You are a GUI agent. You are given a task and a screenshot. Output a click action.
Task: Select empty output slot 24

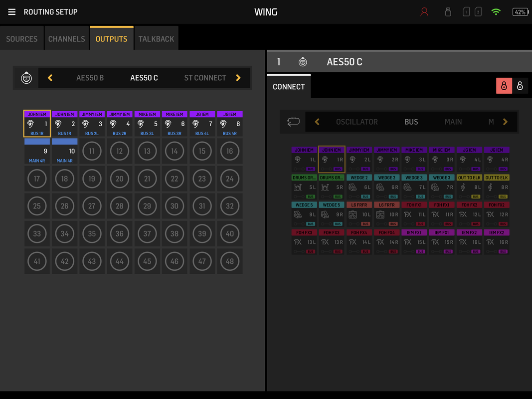[230, 179]
